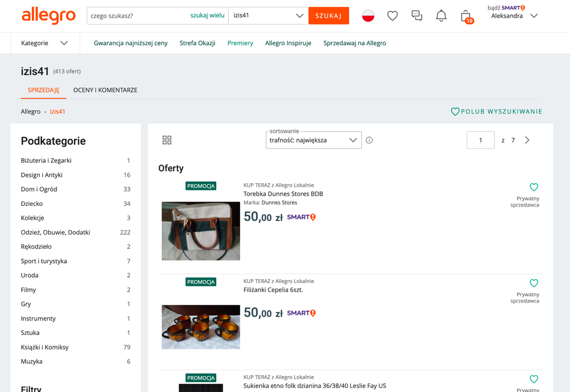Open the sortowanie dropdown
Image resolution: width=570 pixels, height=392 pixels.
click(313, 140)
